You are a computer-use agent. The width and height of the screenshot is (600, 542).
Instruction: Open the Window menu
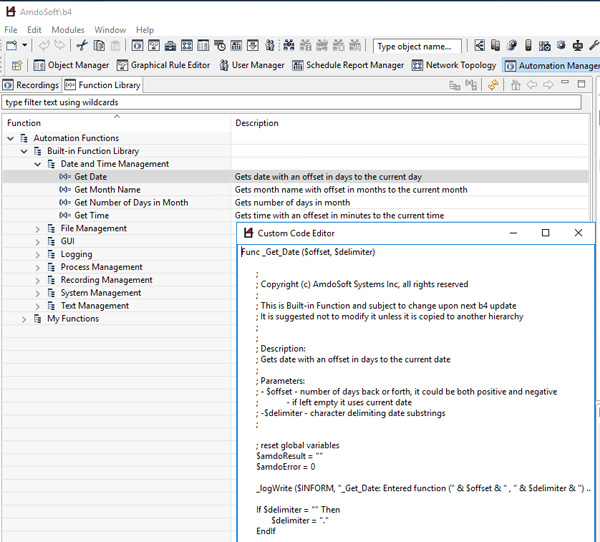[110, 30]
